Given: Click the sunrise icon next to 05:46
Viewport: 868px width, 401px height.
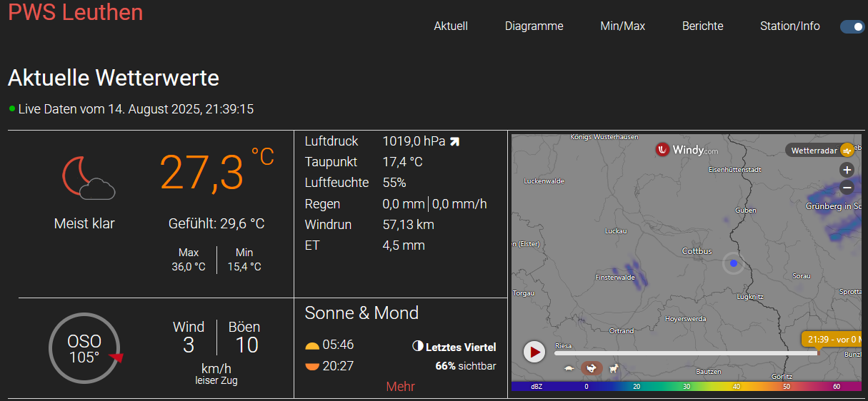Looking at the screenshot, I should click(312, 345).
